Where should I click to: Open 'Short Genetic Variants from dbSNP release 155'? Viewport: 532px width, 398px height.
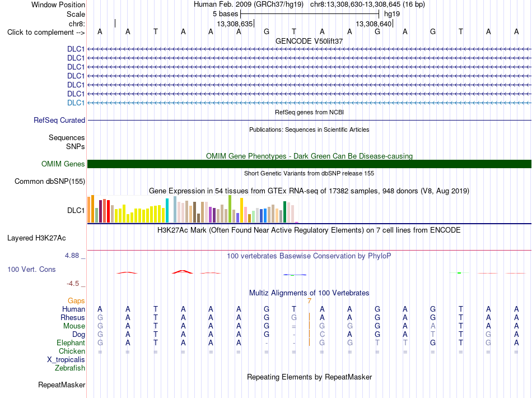309,173
